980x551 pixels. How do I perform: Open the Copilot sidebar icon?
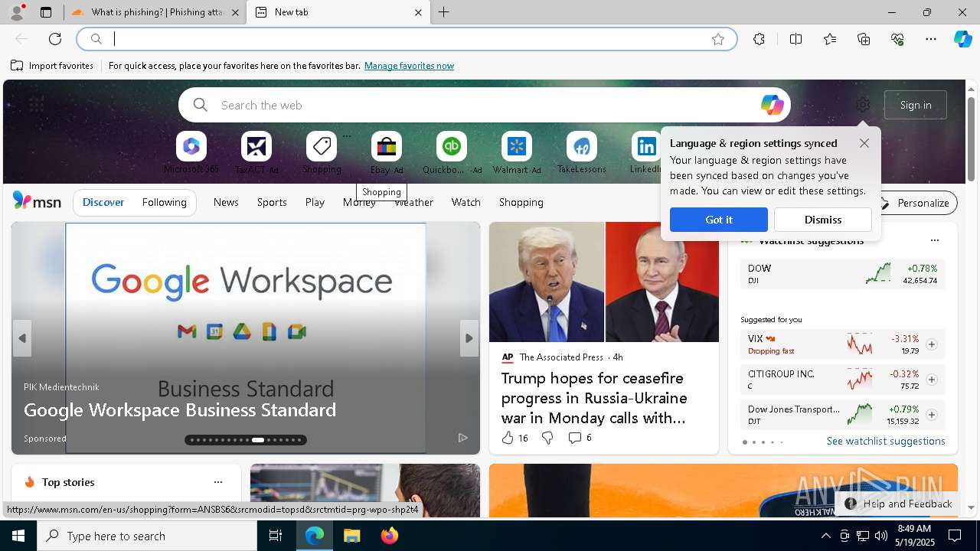(962, 39)
